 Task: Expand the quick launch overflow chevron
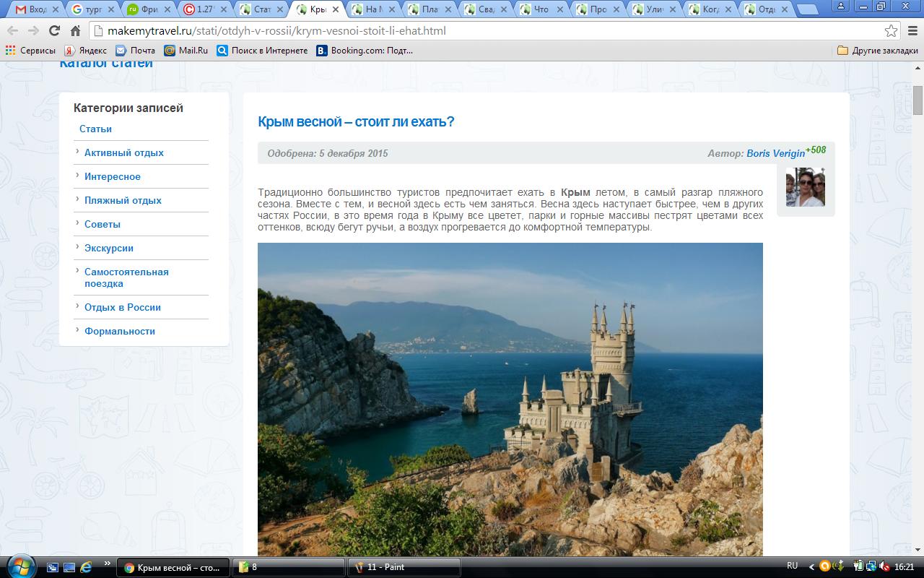[108, 564]
